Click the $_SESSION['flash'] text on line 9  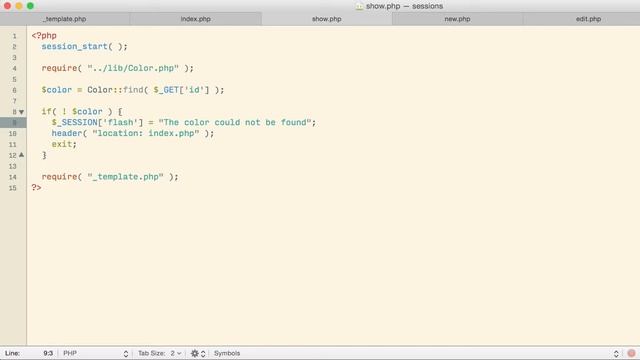pos(98,122)
